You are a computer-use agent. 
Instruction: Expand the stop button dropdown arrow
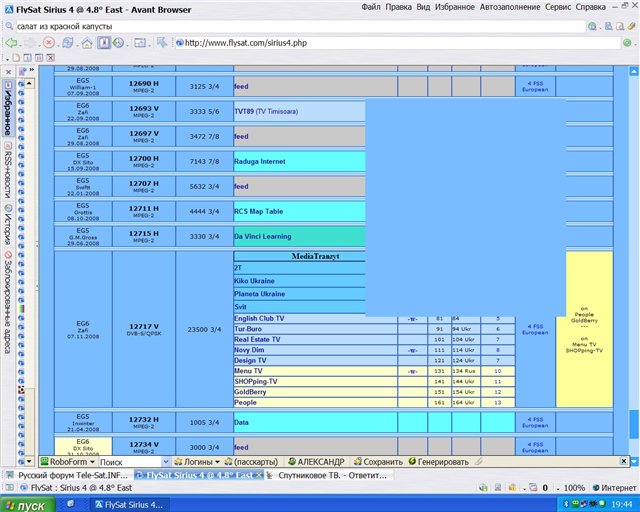point(56,45)
